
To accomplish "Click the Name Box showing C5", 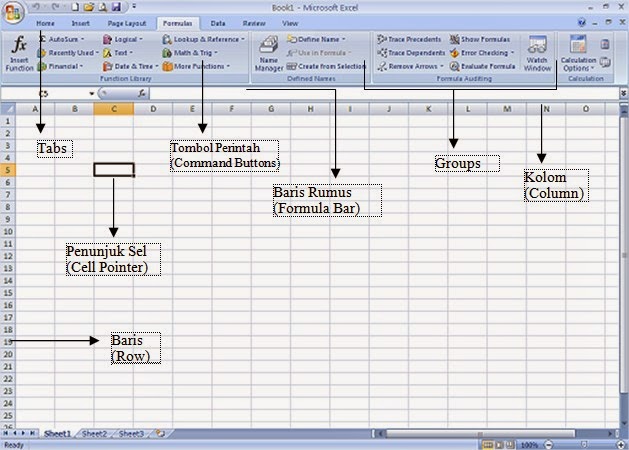I will coord(44,93).
